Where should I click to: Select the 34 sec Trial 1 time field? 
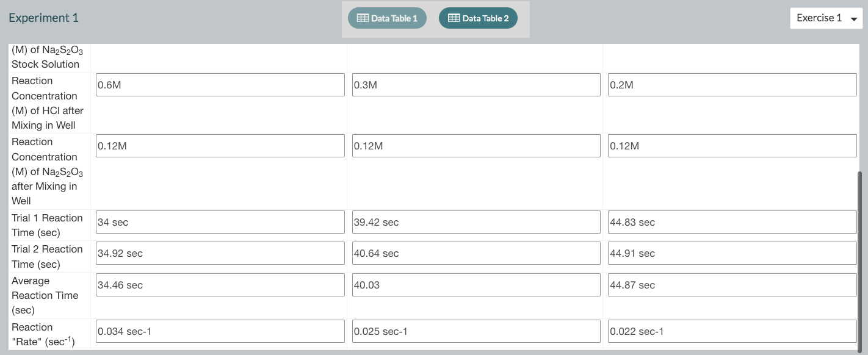coord(220,222)
